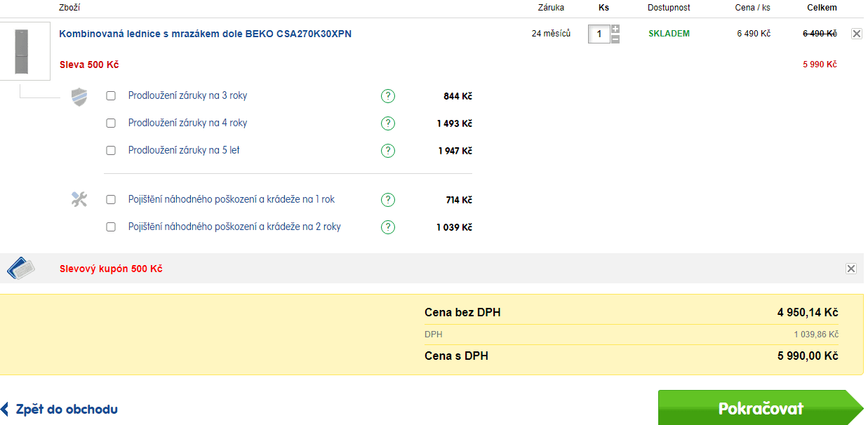The image size is (868, 425).
Task: Increase quantity with the plus button
Action: pos(615,29)
